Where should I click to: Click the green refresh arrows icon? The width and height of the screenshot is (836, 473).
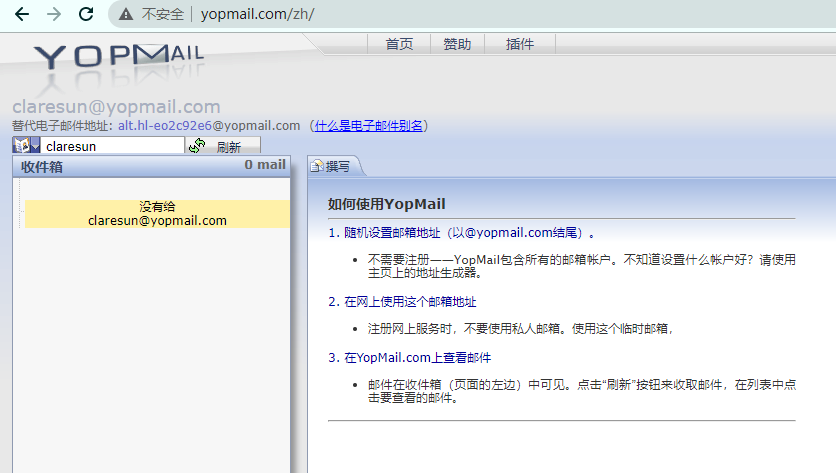(x=197, y=146)
